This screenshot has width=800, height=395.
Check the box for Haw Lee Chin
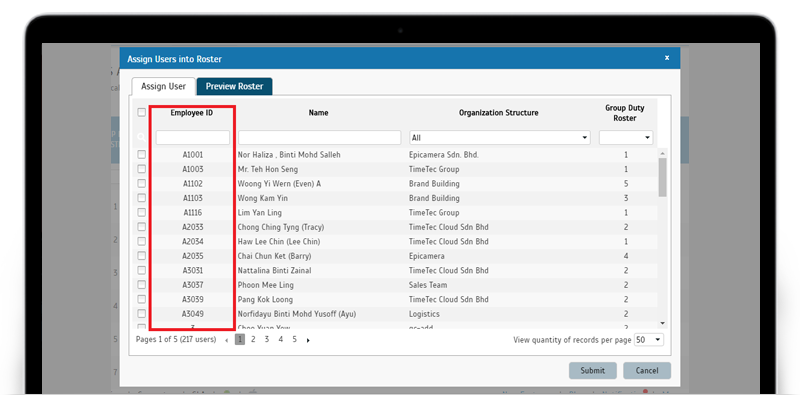pos(141,241)
